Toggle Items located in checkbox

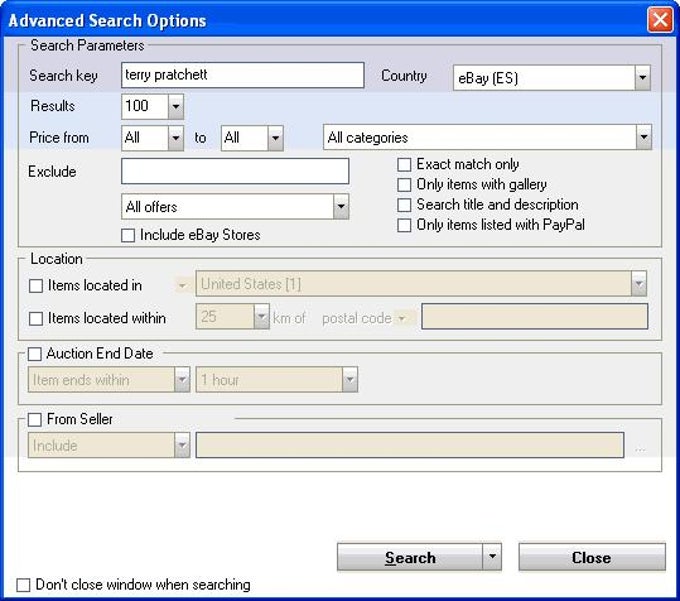click(36, 286)
